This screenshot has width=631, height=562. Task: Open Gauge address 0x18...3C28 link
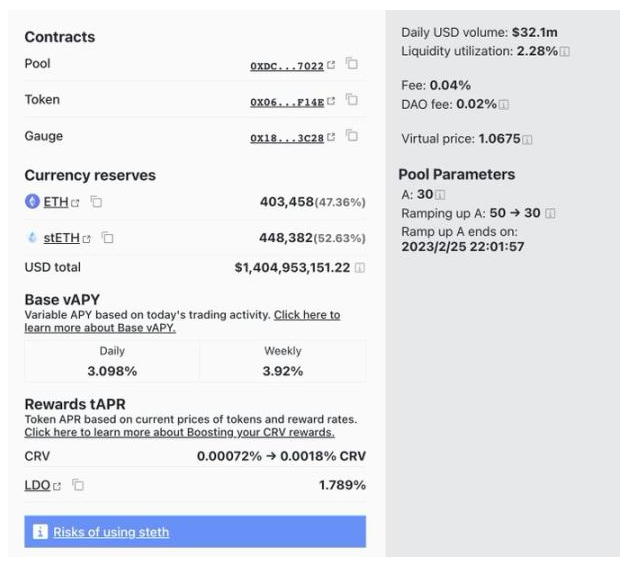tap(287, 138)
